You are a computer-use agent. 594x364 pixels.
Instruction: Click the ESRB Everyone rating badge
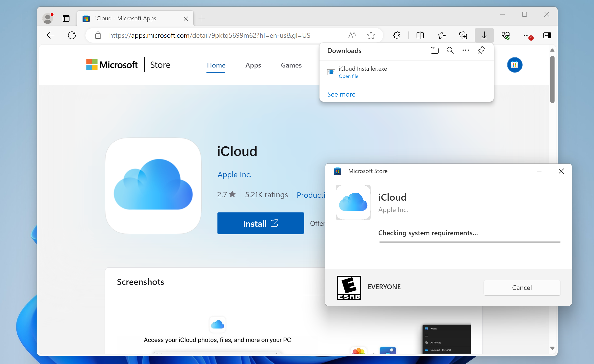coord(349,288)
